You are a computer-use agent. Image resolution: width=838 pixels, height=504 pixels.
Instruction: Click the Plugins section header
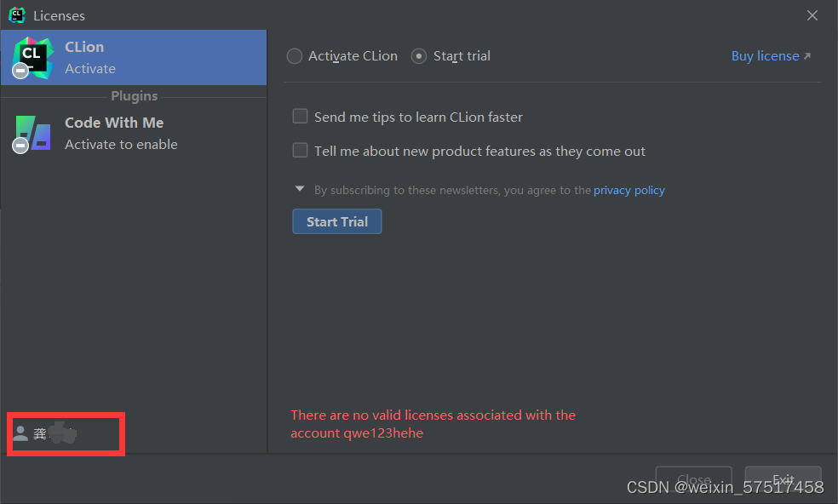(134, 96)
